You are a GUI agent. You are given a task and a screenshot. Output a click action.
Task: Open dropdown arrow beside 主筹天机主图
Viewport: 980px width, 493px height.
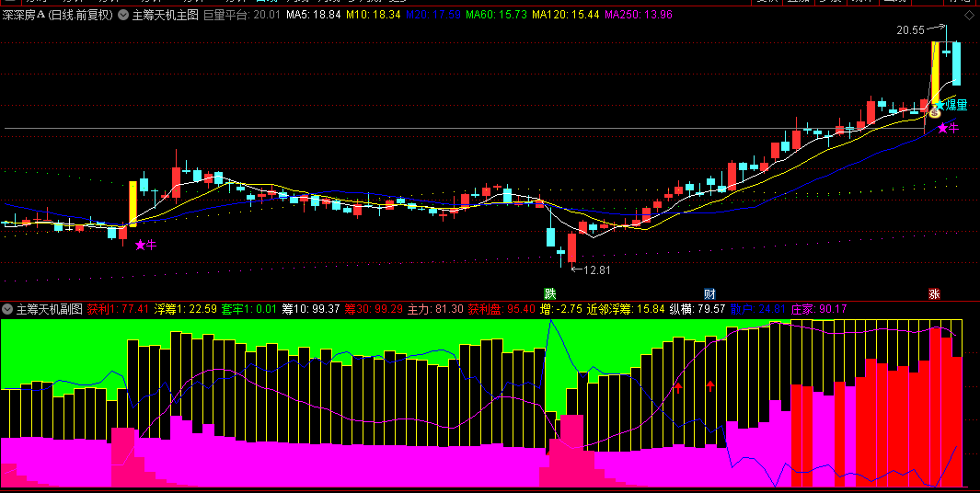[x=123, y=15]
